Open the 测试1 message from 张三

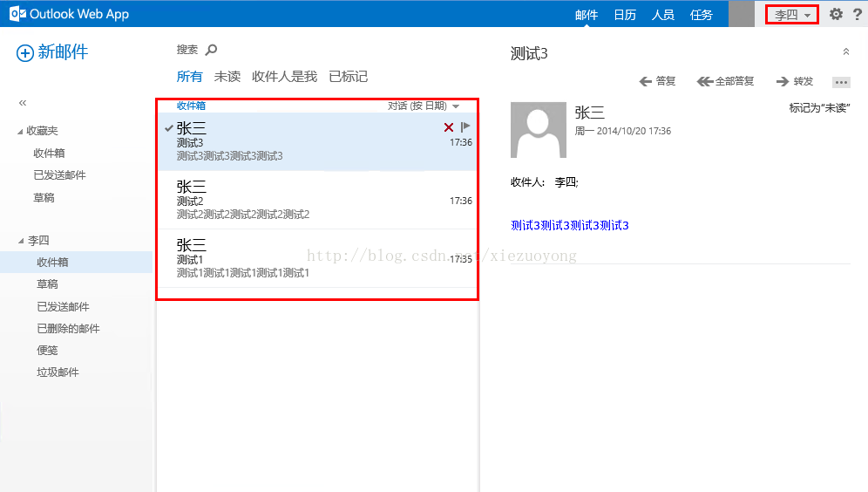[318, 259]
